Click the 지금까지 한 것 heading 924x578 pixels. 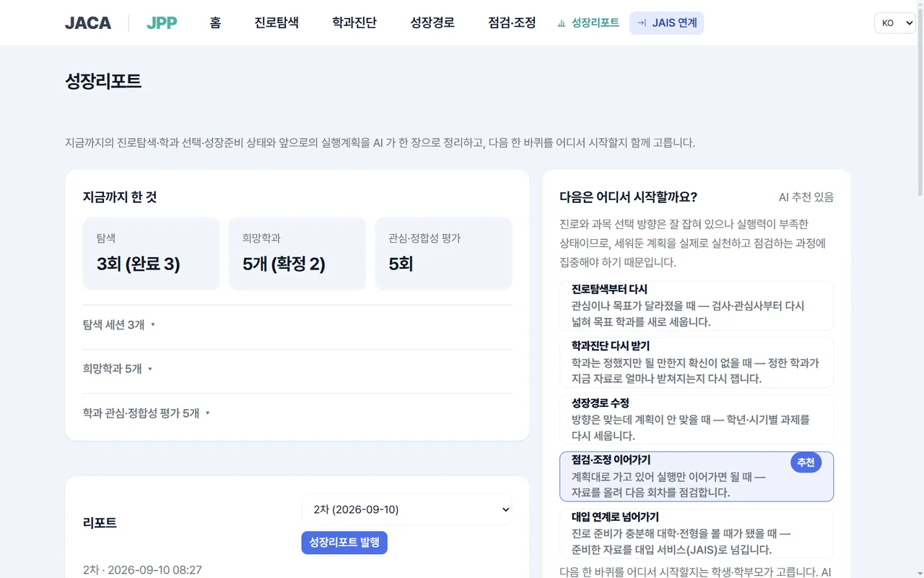[x=120, y=197]
